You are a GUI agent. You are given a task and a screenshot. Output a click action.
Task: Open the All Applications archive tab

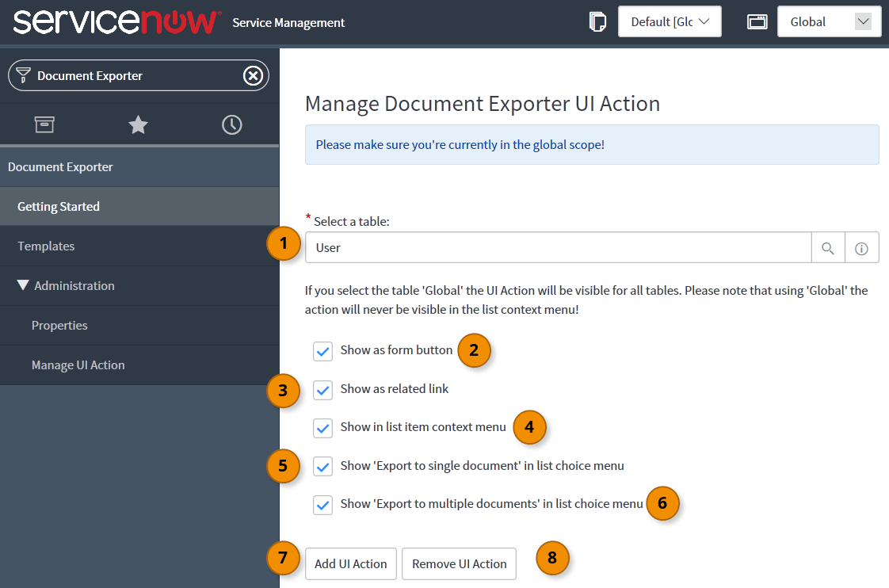44,124
